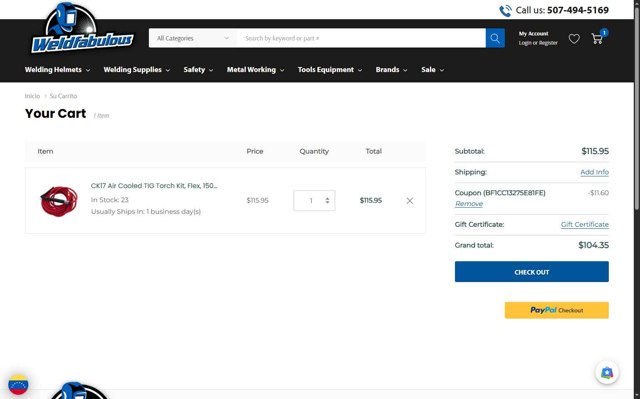Screen dimensions: 640x399
Task: Click the blue search magnifier button
Action: (495, 38)
